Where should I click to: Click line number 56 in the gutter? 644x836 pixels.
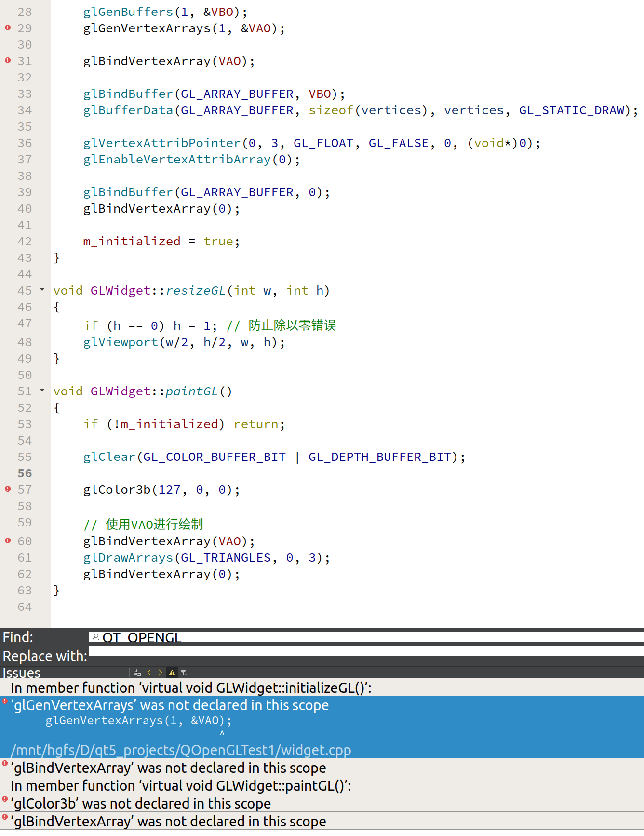pyautogui.click(x=25, y=473)
